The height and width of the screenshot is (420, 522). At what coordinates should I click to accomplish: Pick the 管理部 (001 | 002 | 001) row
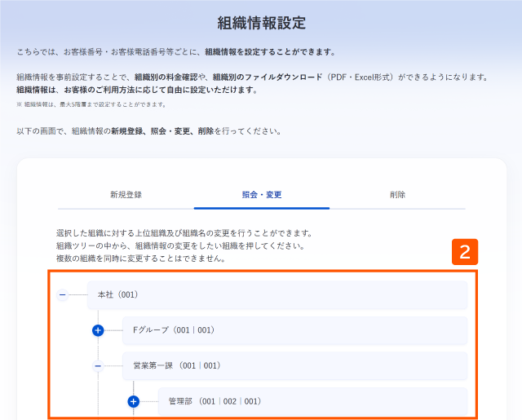click(312, 401)
